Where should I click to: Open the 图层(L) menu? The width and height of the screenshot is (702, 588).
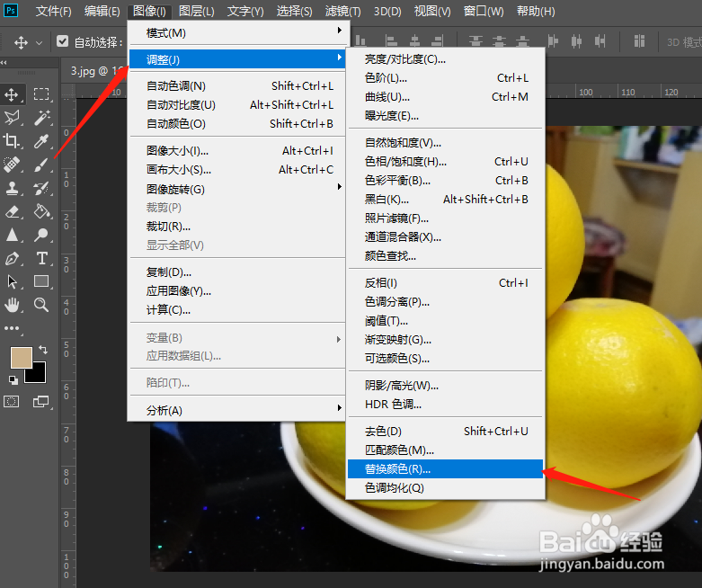coord(197,11)
